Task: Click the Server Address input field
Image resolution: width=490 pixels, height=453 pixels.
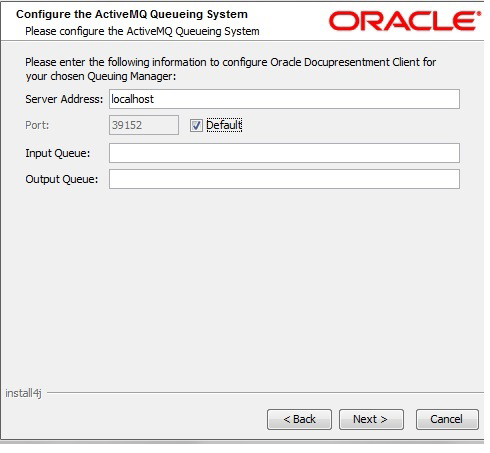Action: point(284,99)
